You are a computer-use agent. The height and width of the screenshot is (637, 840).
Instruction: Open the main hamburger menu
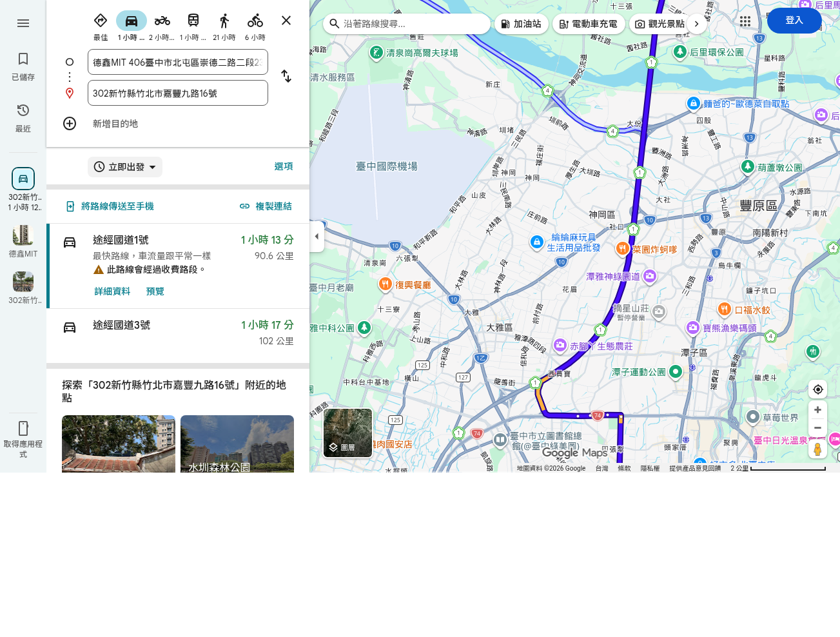(x=23, y=23)
